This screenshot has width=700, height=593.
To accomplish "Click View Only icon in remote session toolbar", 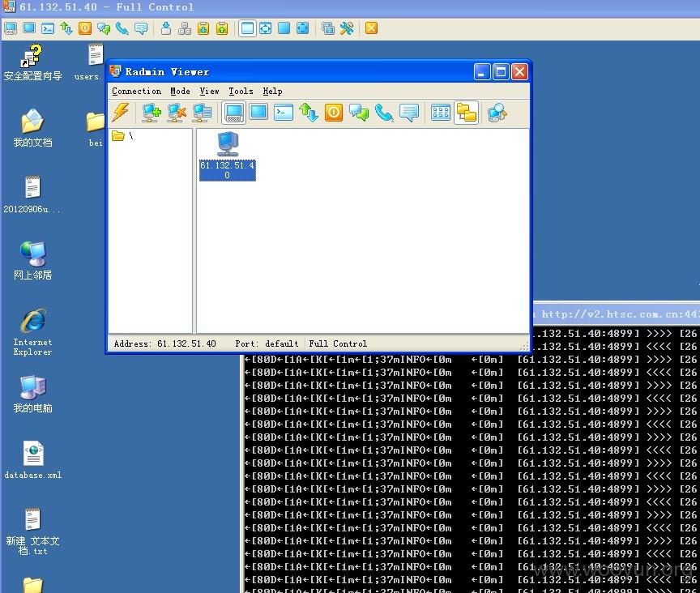I will [29, 28].
